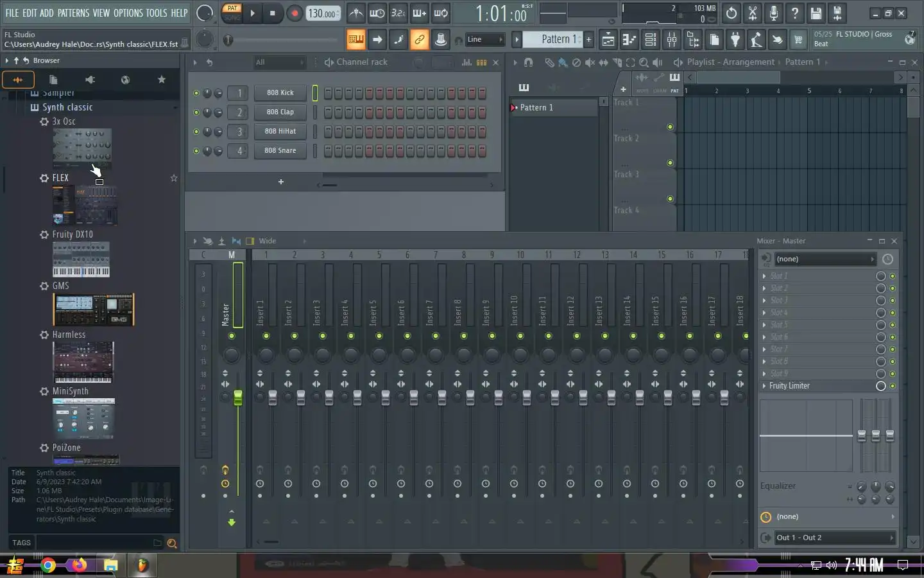Select the 808 HiHat channel button
The image size is (924, 578).
(280, 131)
